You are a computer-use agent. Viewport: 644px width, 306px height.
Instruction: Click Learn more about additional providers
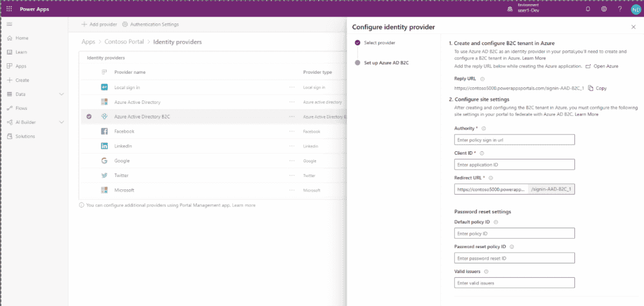coord(244,205)
